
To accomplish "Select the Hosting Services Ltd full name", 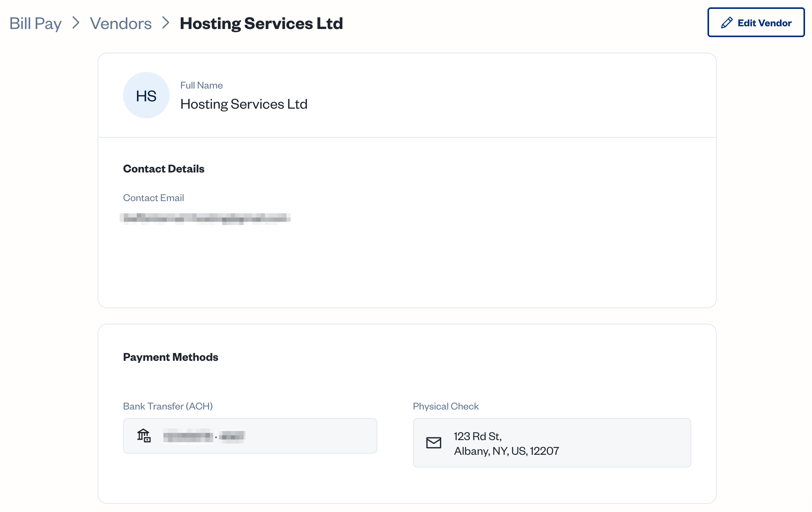I will [244, 104].
